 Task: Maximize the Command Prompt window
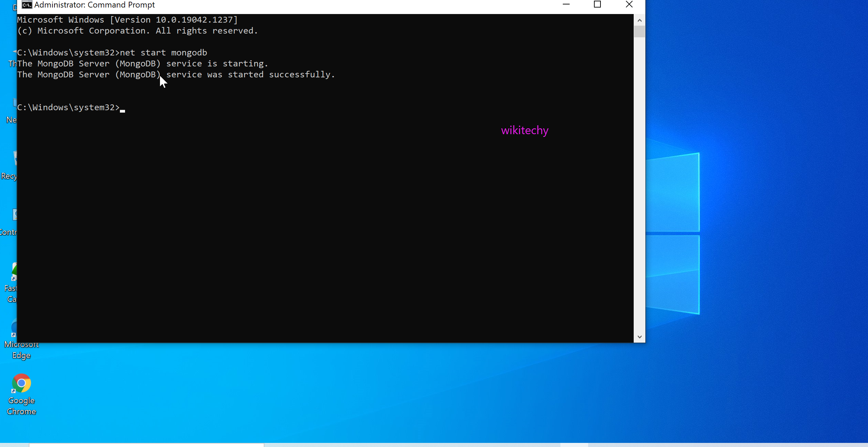coord(598,4)
